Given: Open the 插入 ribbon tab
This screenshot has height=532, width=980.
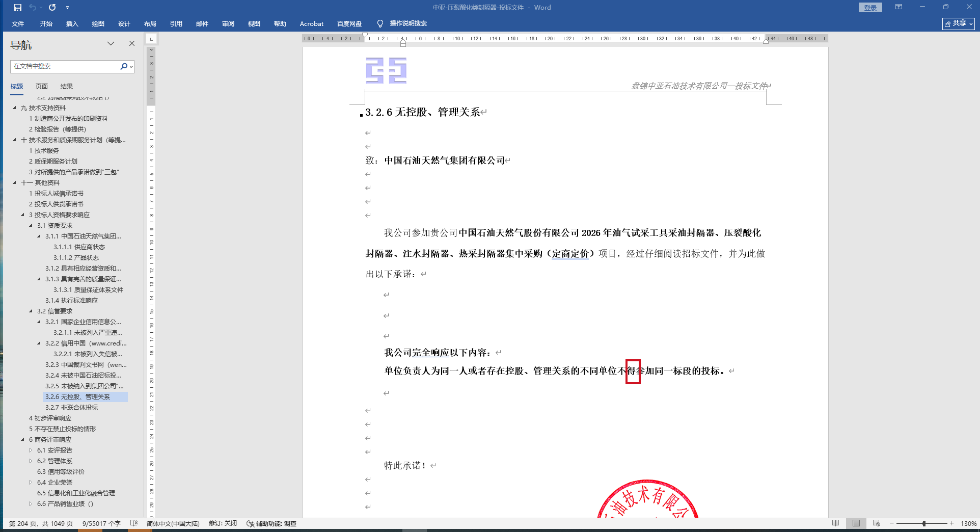Looking at the screenshot, I should click(x=72, y=24).
